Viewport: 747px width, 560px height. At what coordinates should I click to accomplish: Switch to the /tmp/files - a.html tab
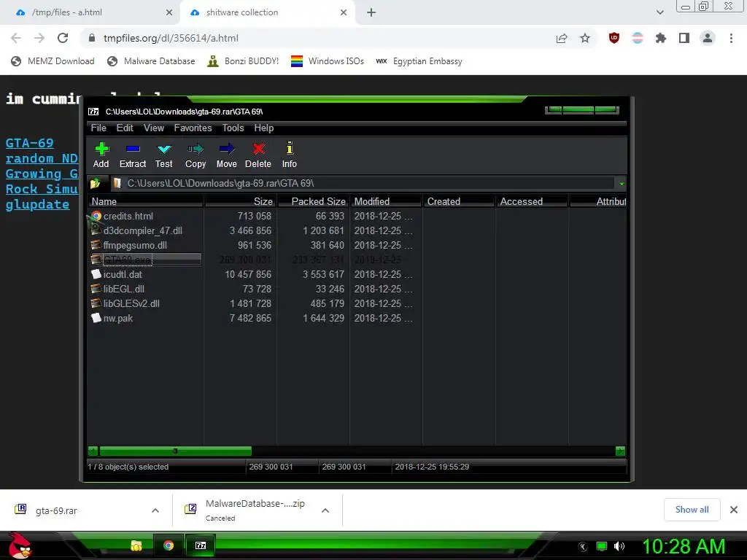tap(90, 12)
